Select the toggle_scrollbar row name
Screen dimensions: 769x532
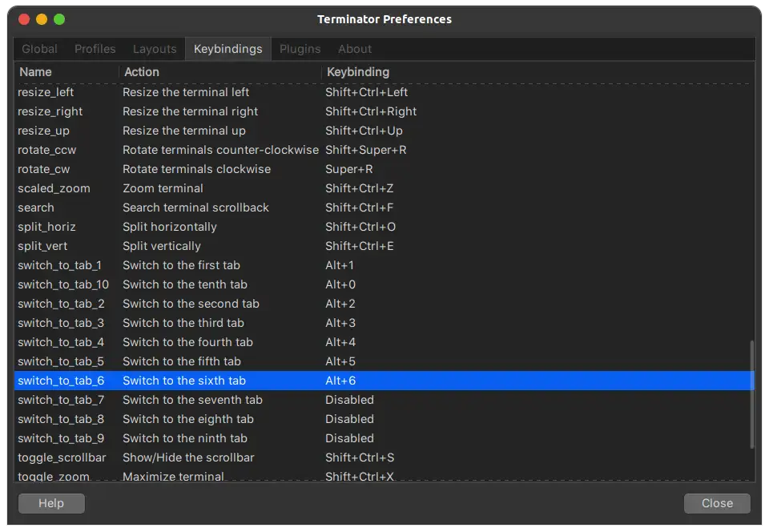click(62, 457)
